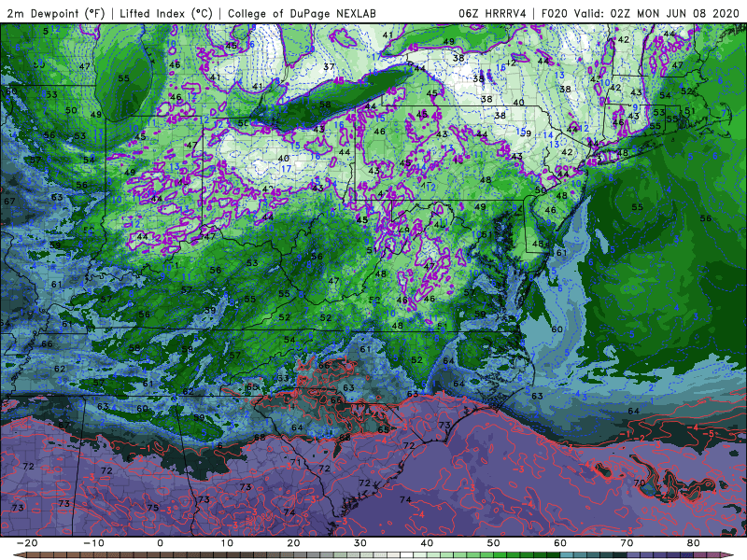
Task: Click the 50 label on the color scale
Action: pyautogui.click(x=494, y=543)
